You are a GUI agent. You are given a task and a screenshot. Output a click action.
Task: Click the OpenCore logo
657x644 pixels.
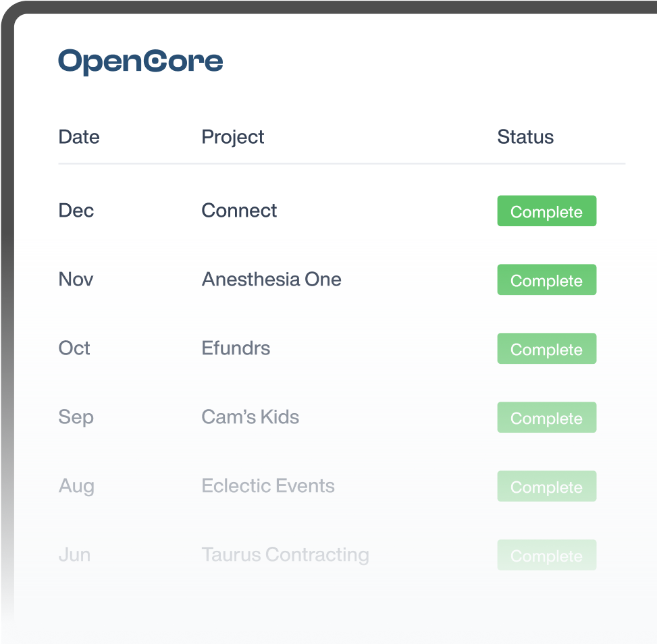point(140,62)
